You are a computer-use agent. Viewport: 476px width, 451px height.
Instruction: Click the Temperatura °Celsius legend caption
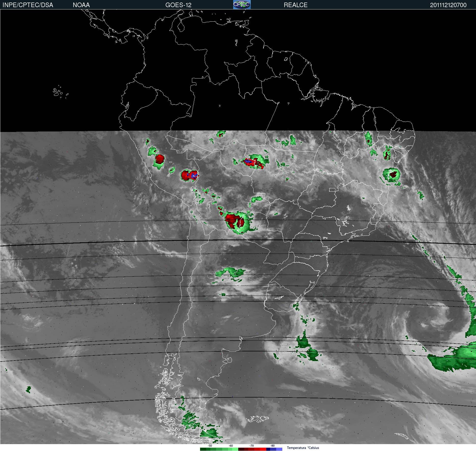click(x=303, y=448)
